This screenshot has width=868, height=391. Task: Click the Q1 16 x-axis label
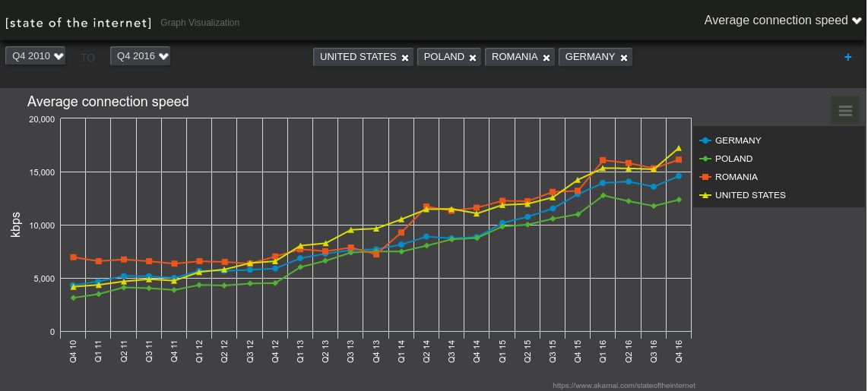pos(603,351)
